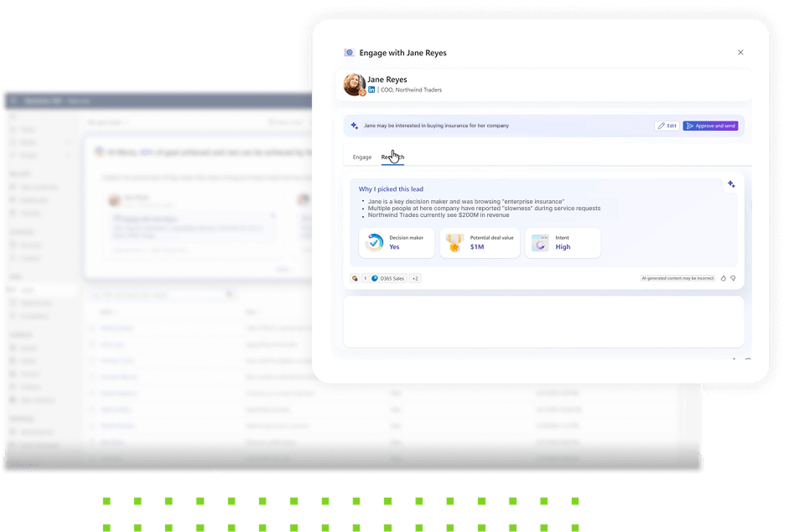Switch to the Engage tab
This screenshot has height=532, width=789.
point(361,158)
